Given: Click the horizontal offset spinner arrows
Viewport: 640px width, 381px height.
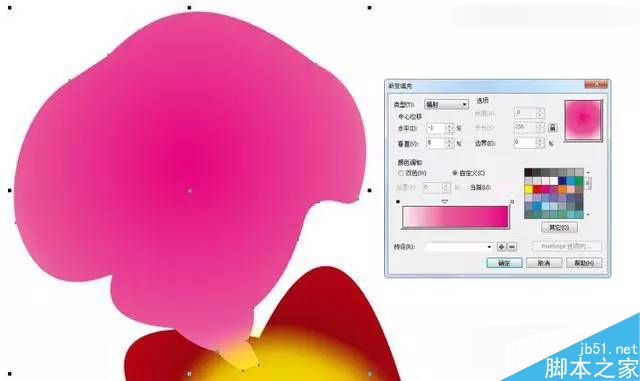Looking at the screenshot, I should pyautogui.click(x=450, y=128).
